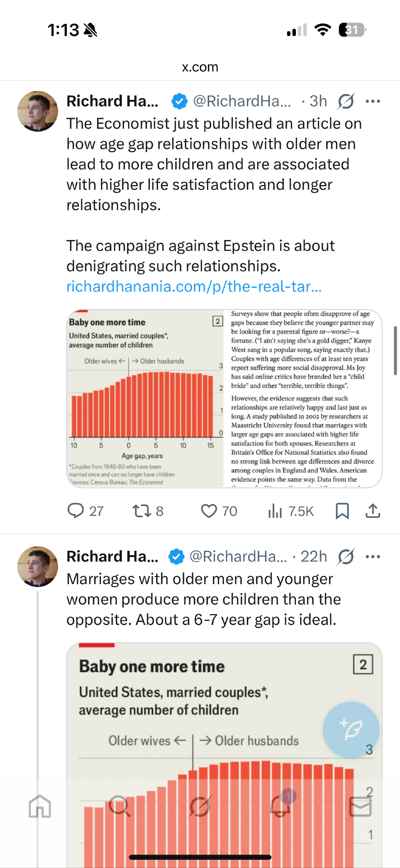Open the richardhanania.com article link
Viewport: 400px width, 868px height.
click(x=194, y=286)
